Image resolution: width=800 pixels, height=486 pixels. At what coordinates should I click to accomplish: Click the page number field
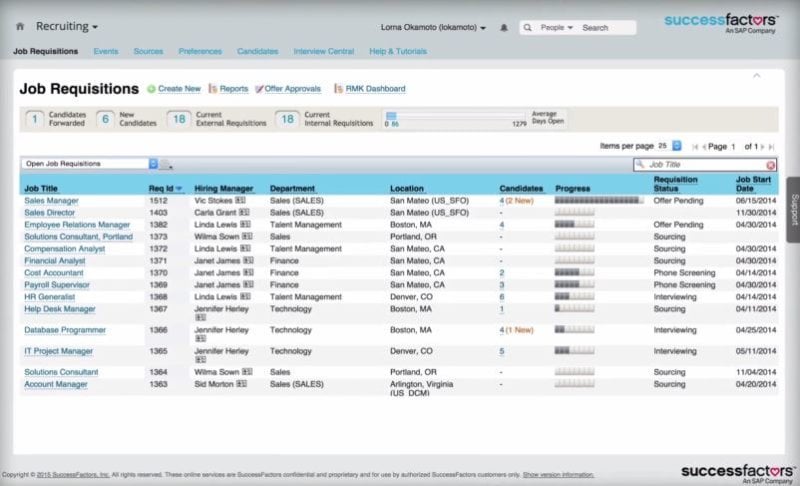click(x=734, y=147)
